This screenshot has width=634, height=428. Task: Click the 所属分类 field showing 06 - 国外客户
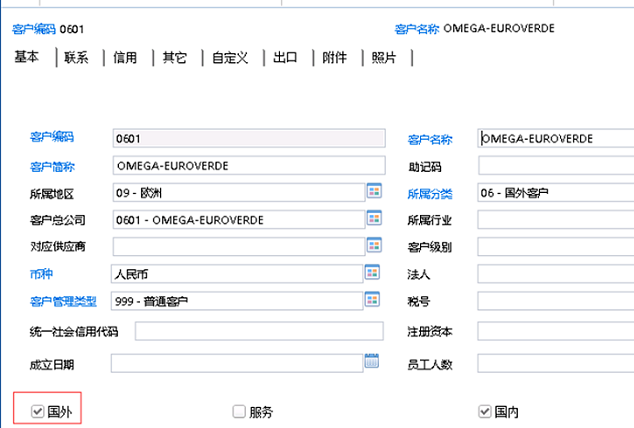point(556,193)
